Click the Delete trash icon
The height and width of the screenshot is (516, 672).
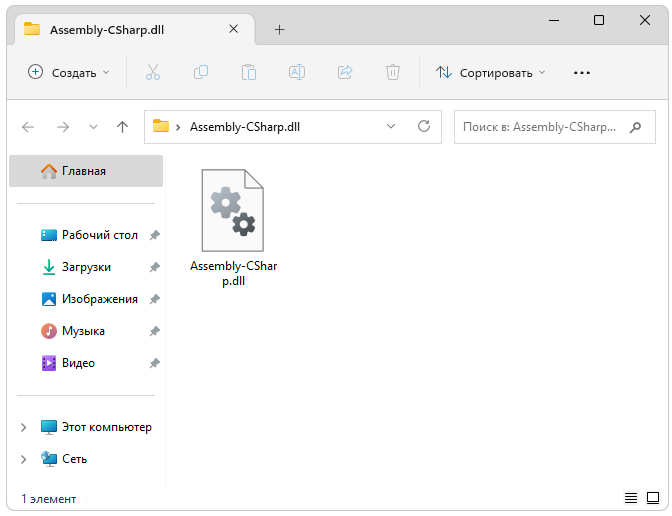click(x=393, y=72)
